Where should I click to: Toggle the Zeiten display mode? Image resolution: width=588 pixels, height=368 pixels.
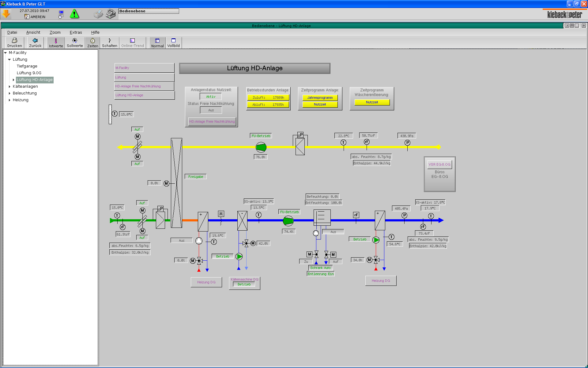point(92,43)
